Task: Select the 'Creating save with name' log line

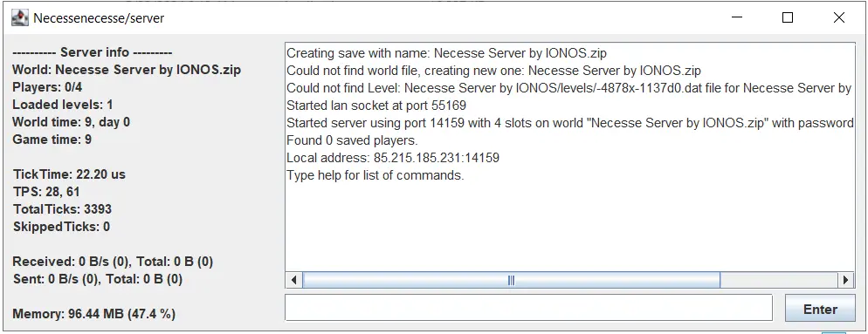Action: click(x=446, y=54)
